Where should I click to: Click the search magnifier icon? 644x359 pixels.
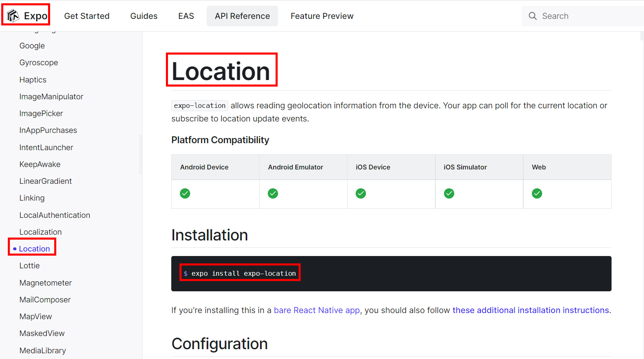click(x=533, y=16)
